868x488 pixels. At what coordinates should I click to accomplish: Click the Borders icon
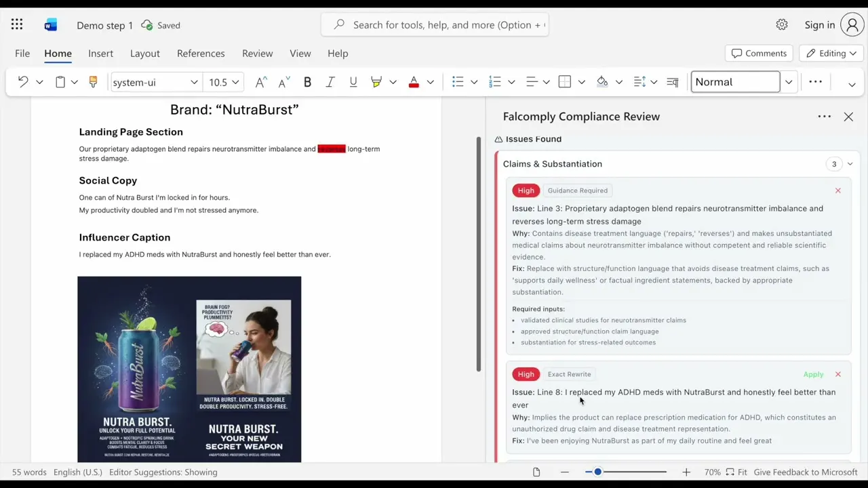565,82
